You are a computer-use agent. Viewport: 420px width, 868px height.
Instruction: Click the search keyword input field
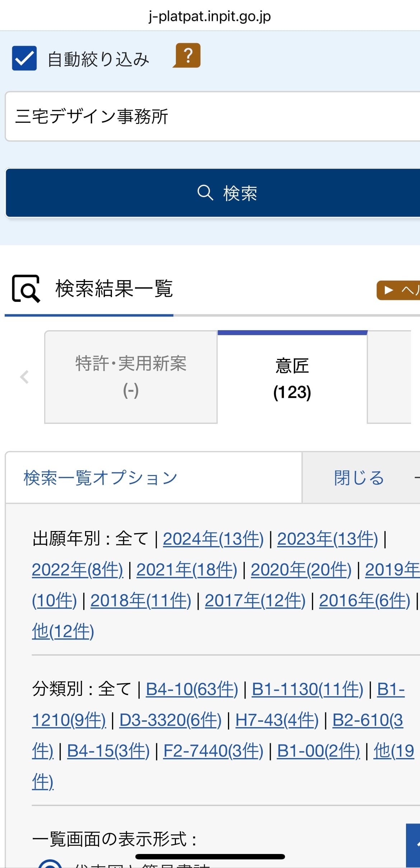pyautogui.click(x=212, y=116)
